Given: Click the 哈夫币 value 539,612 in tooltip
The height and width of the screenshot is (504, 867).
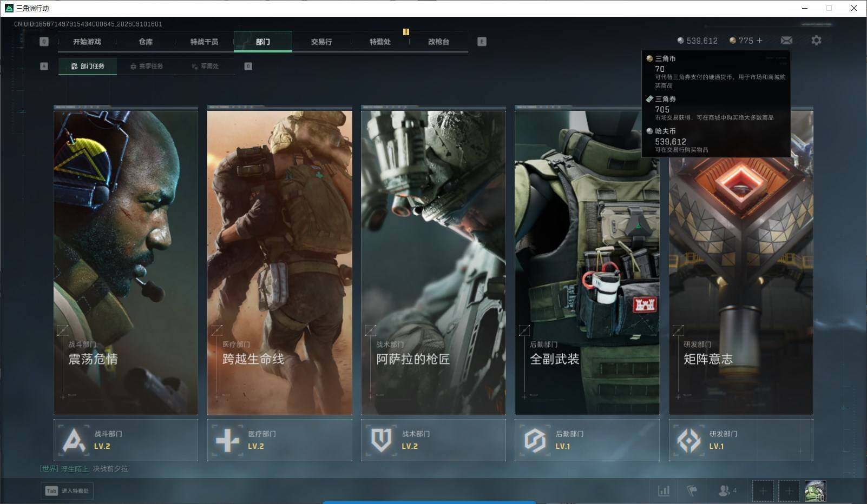Looking at the screenshot, I should click(x=671, y=141).
